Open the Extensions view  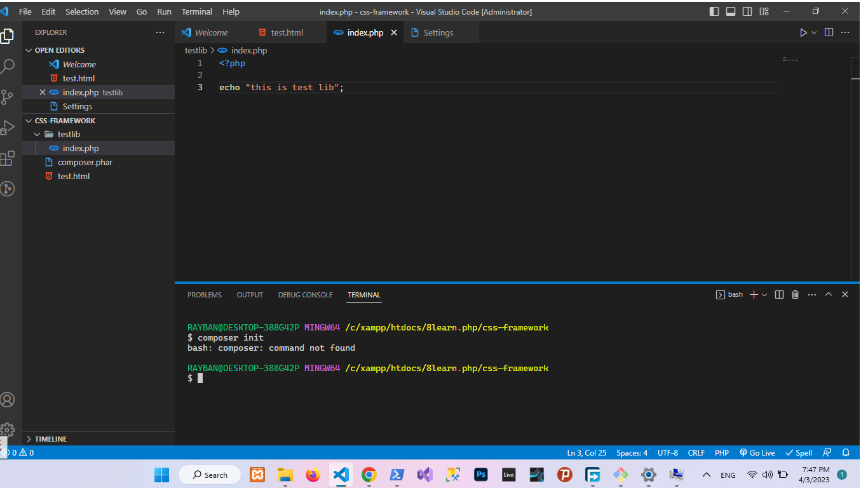pyautogui.click(x=7, y=158)
